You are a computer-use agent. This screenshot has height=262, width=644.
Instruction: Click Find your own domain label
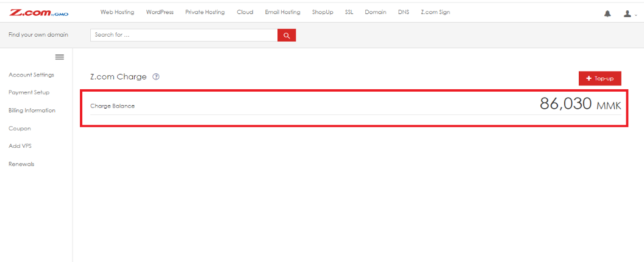(38, 35)
